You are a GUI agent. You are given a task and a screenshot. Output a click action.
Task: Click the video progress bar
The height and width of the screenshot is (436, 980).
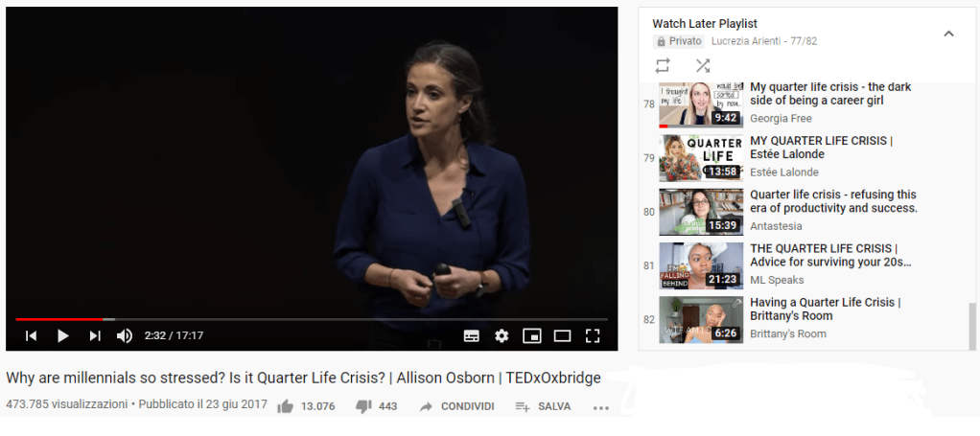312,319
